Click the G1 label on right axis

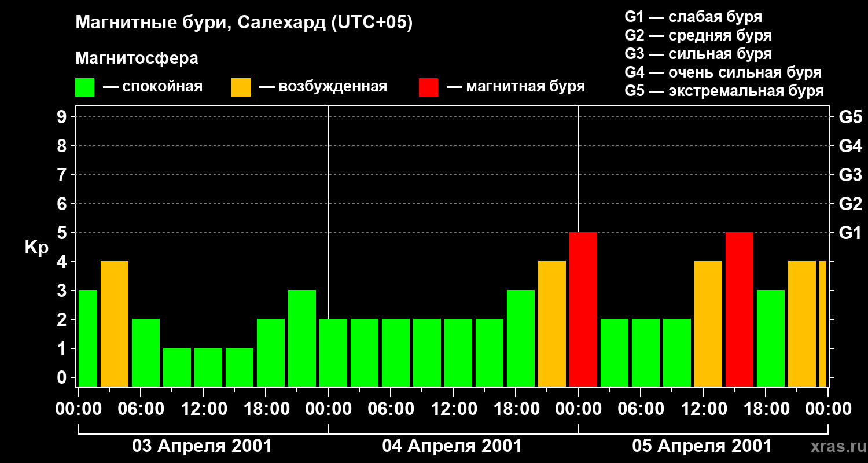pos(851,233)
